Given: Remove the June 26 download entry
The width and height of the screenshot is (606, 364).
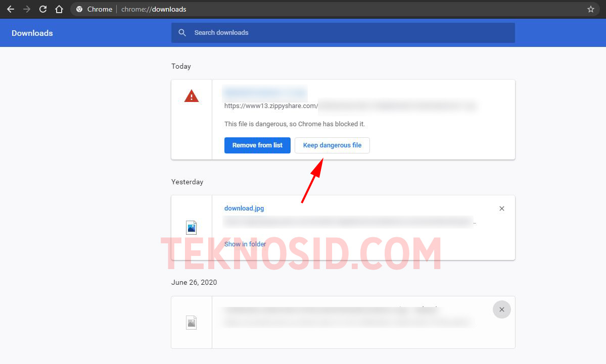Looking at the screenshot, I should pyautogui.click(x=502, y=309).
